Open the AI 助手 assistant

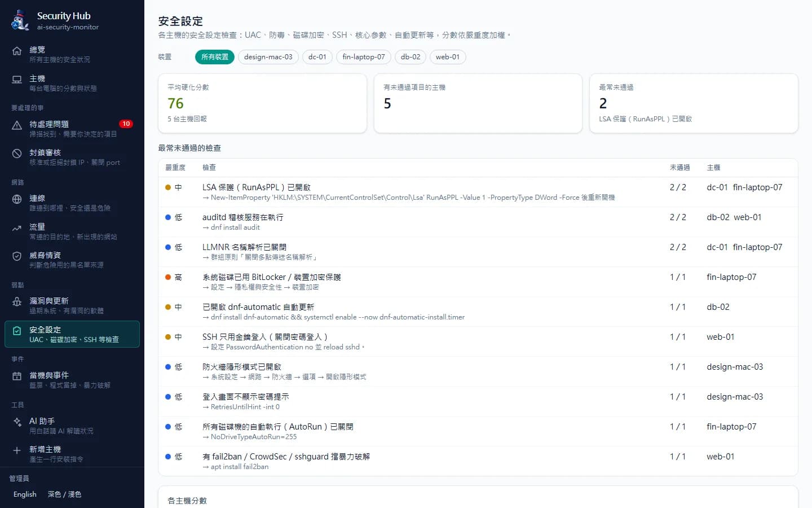tap(72, 426)
